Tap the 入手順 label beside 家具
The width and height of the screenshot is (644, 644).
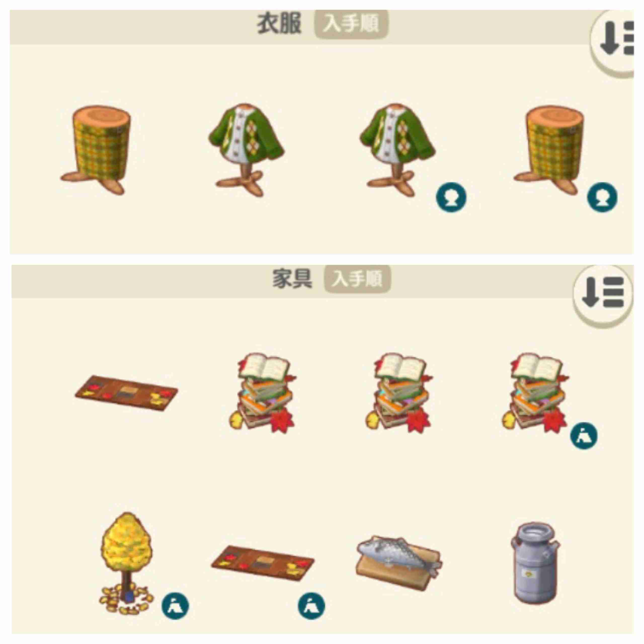357,279
